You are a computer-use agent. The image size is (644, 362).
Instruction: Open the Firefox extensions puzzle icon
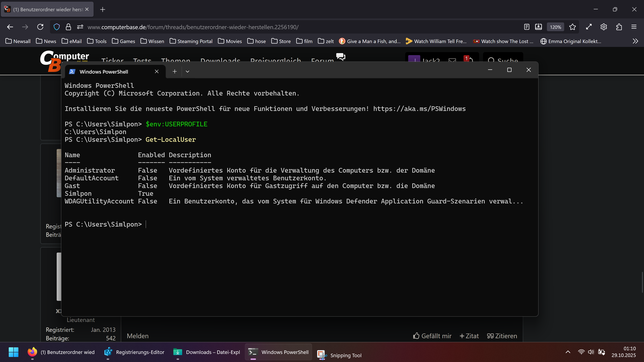click(619, 27)
